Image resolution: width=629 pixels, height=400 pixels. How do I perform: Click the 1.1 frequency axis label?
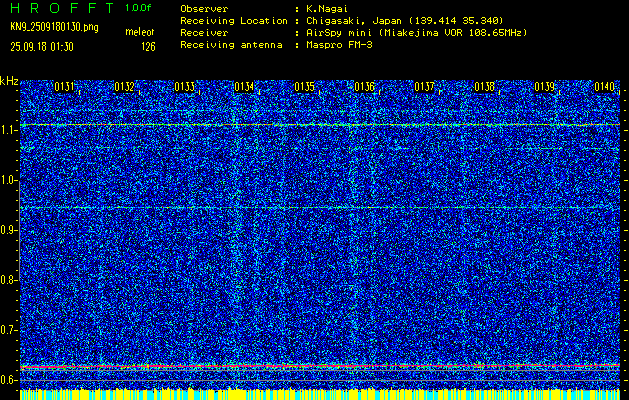[x=8, y=130]
